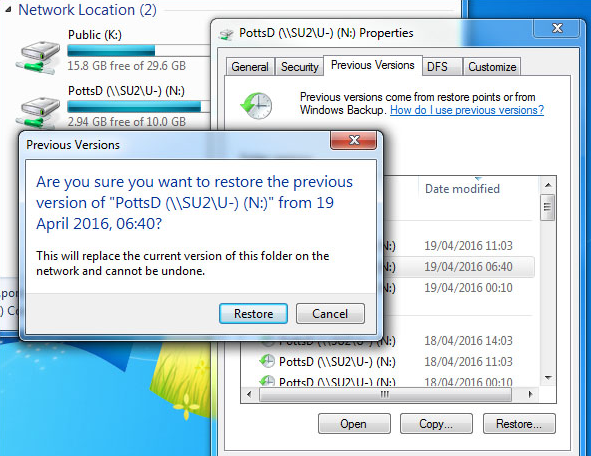Open 'How do I use previous versions?' link
591x456 pixels.
pos(467,110)
